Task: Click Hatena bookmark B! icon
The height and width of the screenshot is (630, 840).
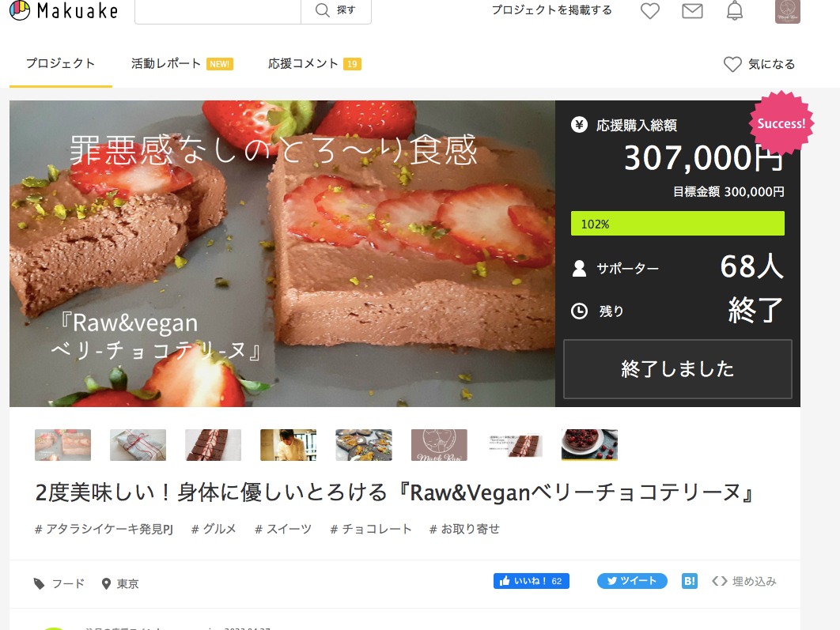Action: [690, 581]
